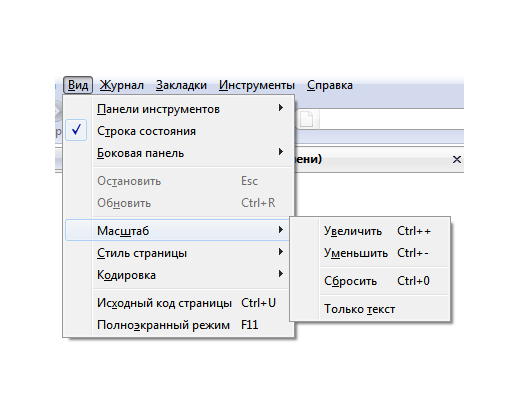The height and width of the screenshot is (417, 530).
Task: Open the Закладки menu
Action: click(x=181, y=85)
